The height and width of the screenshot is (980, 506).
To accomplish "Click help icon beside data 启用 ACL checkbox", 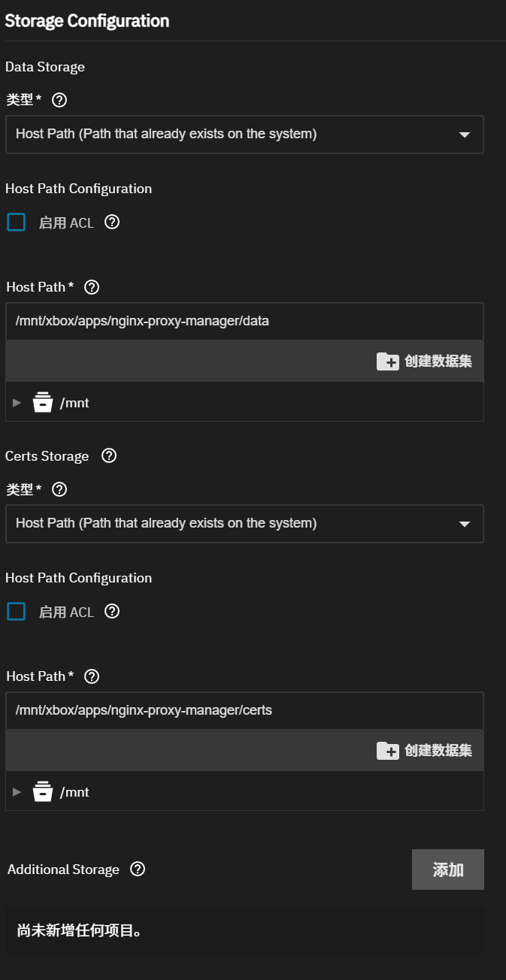I will [x=111, y=222].
